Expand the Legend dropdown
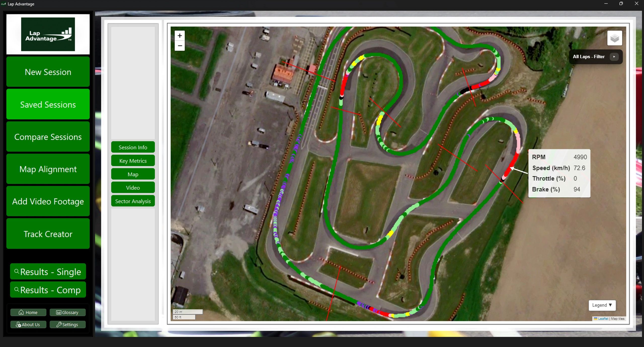Viewport: 644px width, 347px height. (x=602, y=305)
